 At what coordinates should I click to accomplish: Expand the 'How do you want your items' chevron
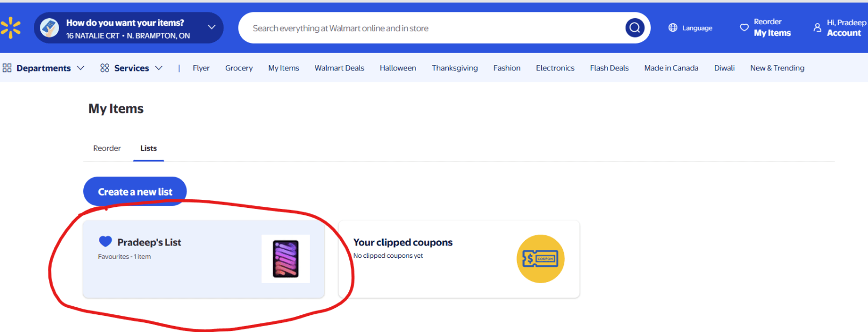[x=212, y=27]
